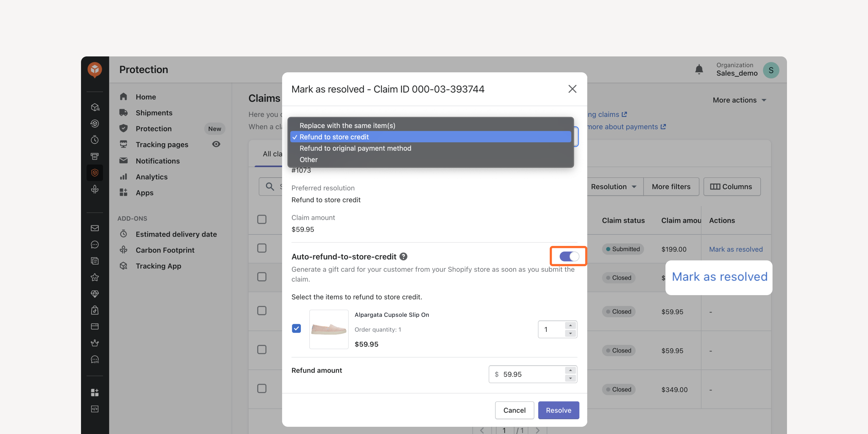Open the diamond icon in dark rail
Image resolution: width=868 pixels, height=434 pixels.
tap(95, 294)
